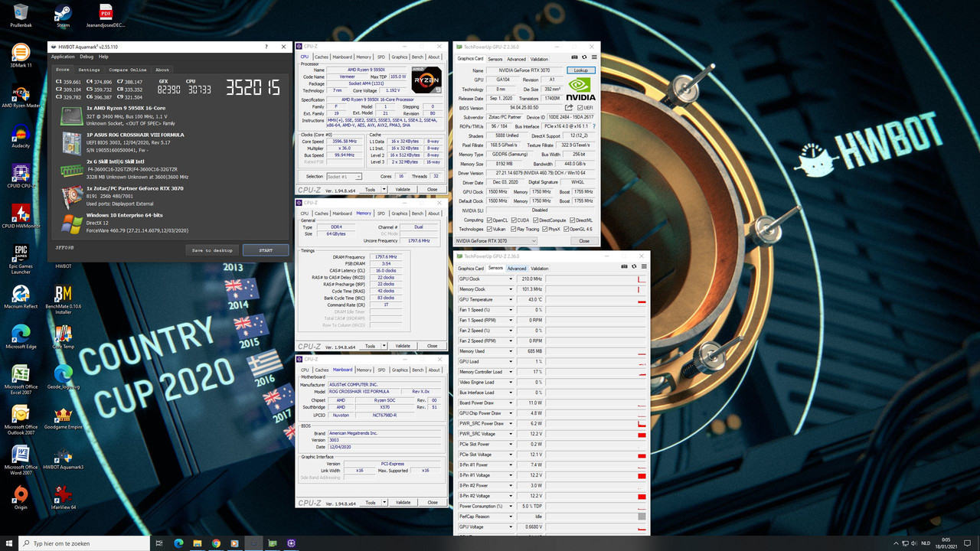Toggle the OpenGL 4.6 checkbox

[567, 229]
